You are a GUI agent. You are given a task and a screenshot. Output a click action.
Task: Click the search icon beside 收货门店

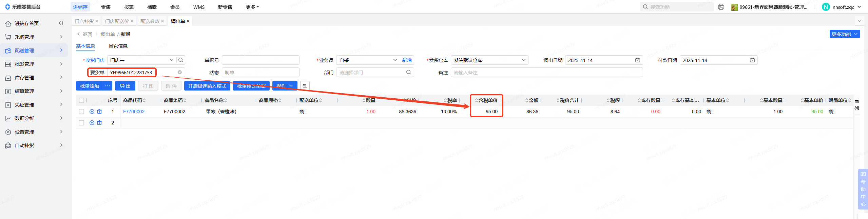pos(181,60)
